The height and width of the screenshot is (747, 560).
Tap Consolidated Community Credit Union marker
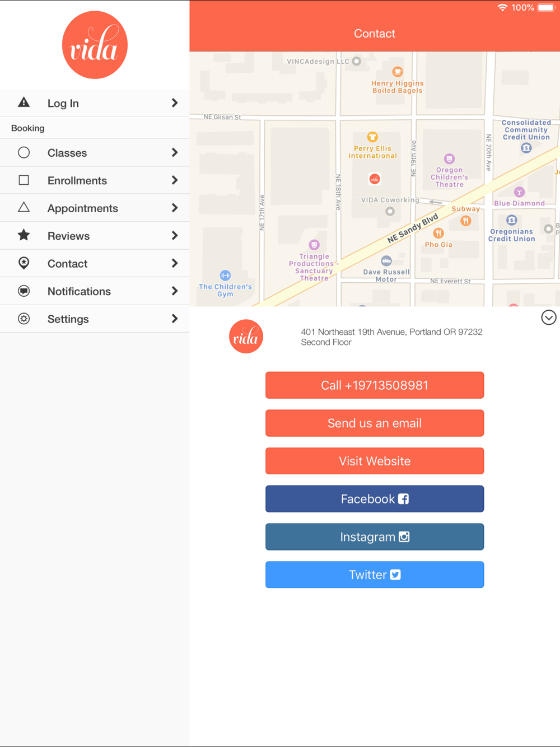[x=526, y=148]
